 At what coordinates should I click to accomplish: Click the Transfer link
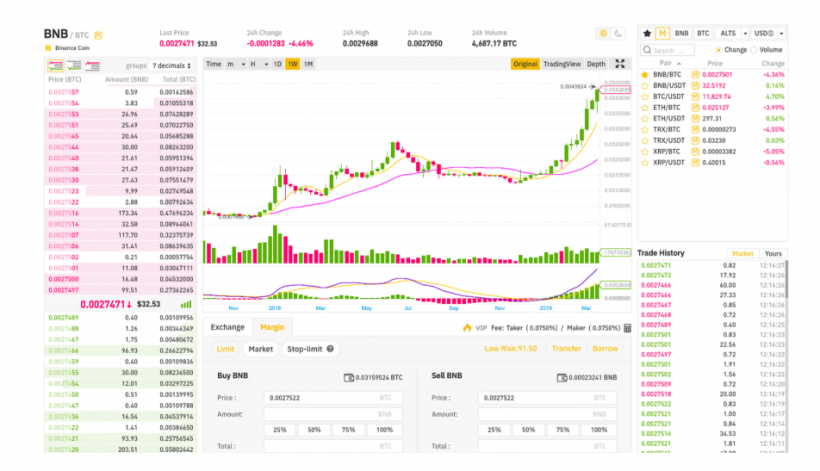(x=566, y=349)
